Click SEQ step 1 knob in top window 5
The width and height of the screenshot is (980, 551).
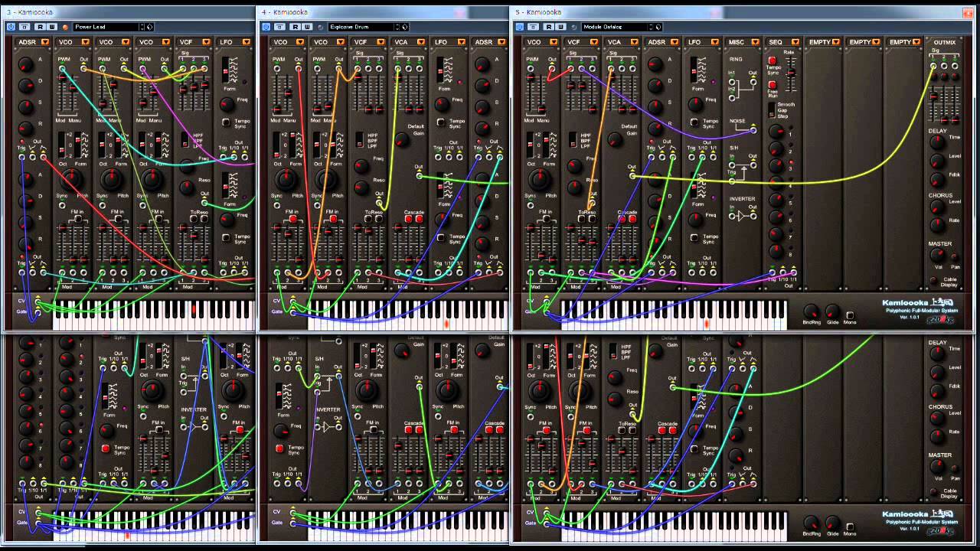point(776,132)
